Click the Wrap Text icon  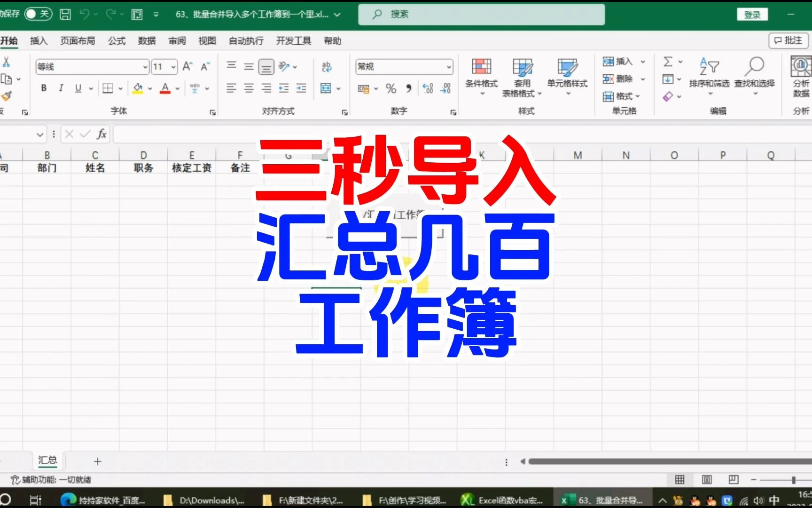point(327,66)
